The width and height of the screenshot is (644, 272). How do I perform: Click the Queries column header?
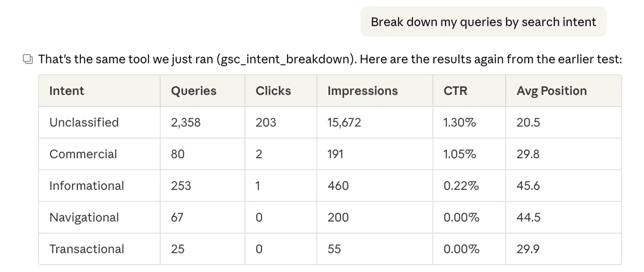(194, 91)
